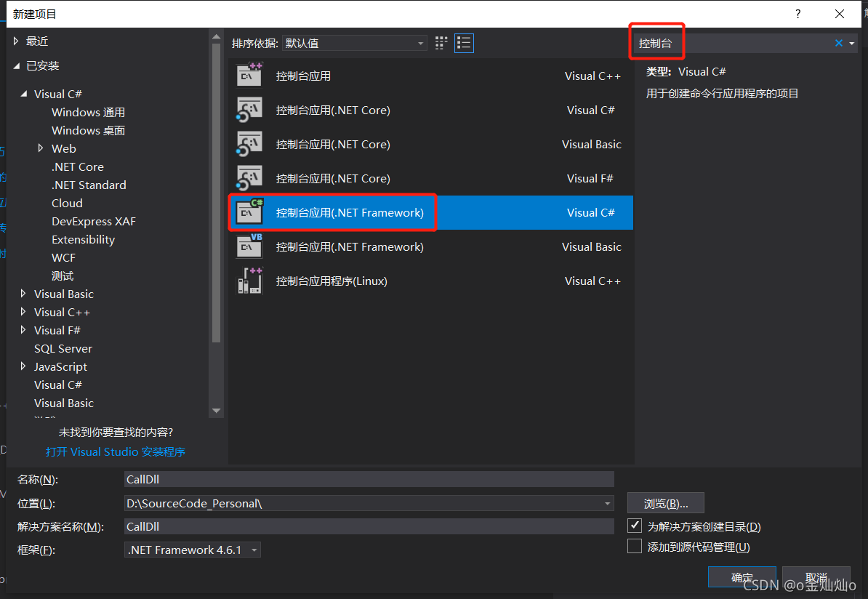
Task: Switch to small icons grid view
Action: click(x=441, y=43)
